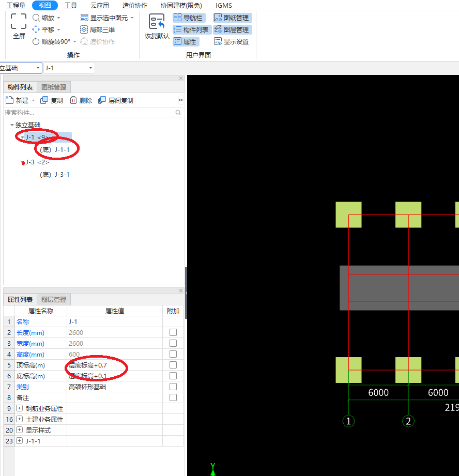Screen dimensions: 459x476
Task: Click the 复制 copy component button
Action: pyautogui.click(x=51, y=100)
